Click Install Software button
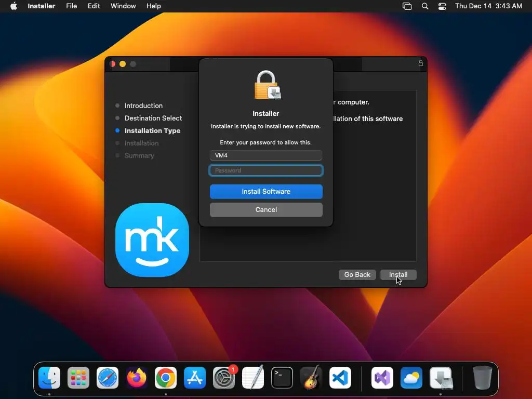This screenshot has height=399, width=532. (266, 191)
